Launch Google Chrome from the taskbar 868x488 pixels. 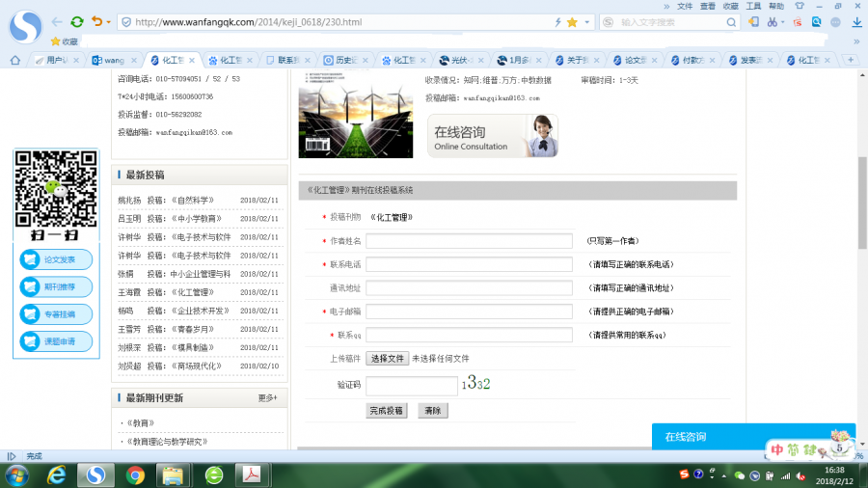135,474
